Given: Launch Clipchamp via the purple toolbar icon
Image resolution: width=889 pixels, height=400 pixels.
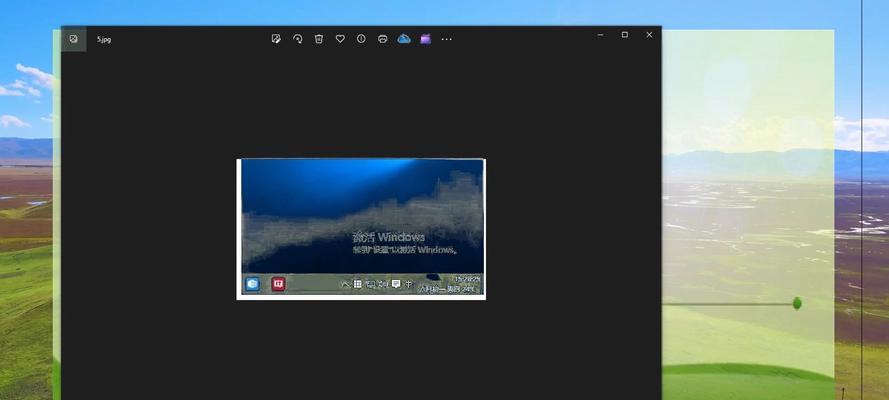Looking at the screenshot, I should click(426, 39).
